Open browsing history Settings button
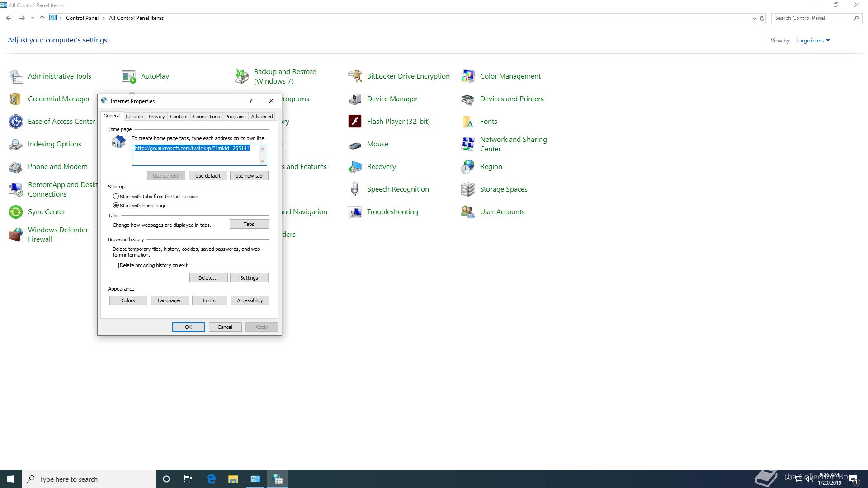 (x=249, y=278)
